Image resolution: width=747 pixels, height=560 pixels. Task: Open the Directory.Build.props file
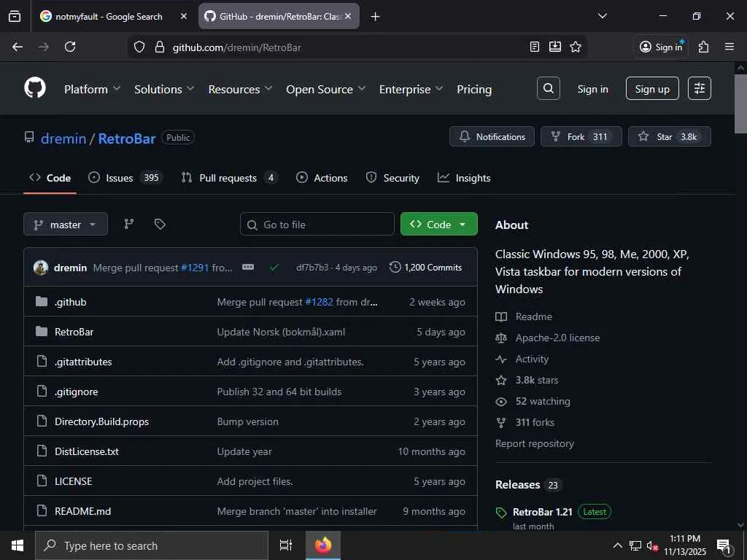[101, 421]
